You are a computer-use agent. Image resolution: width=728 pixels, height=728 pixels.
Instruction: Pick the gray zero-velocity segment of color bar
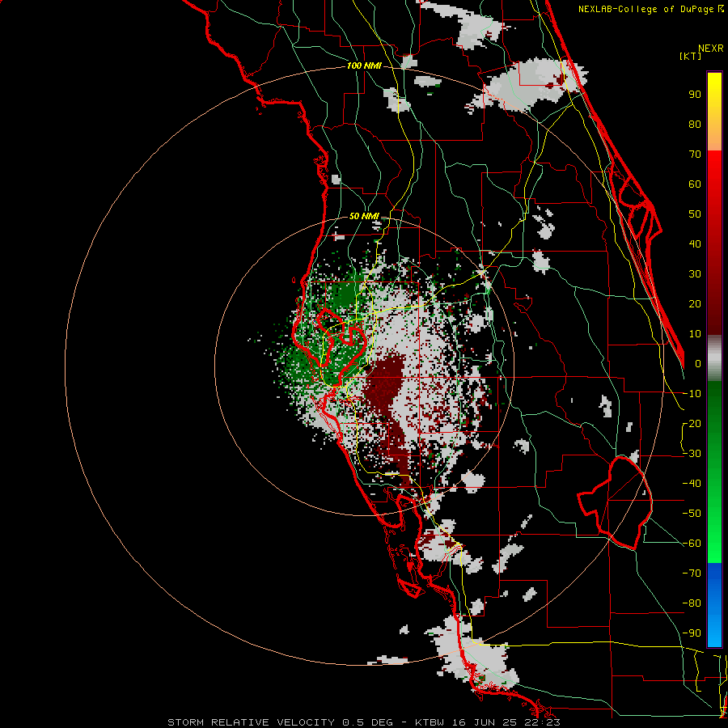pos(714,358)
